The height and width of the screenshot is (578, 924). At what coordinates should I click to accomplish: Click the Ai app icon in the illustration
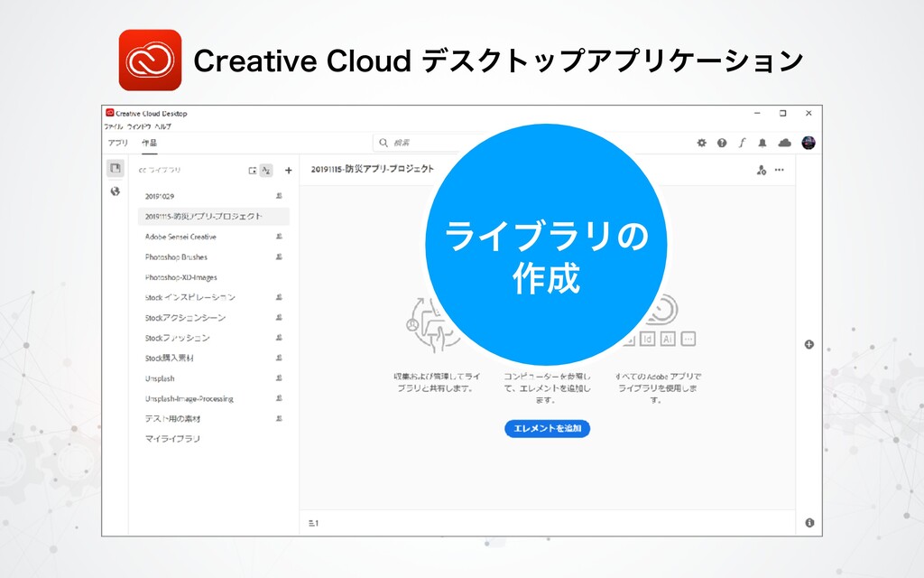tap(668, 339)
